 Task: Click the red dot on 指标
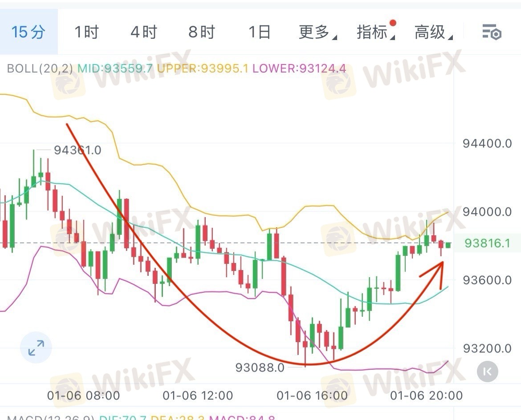click(393, 23)
